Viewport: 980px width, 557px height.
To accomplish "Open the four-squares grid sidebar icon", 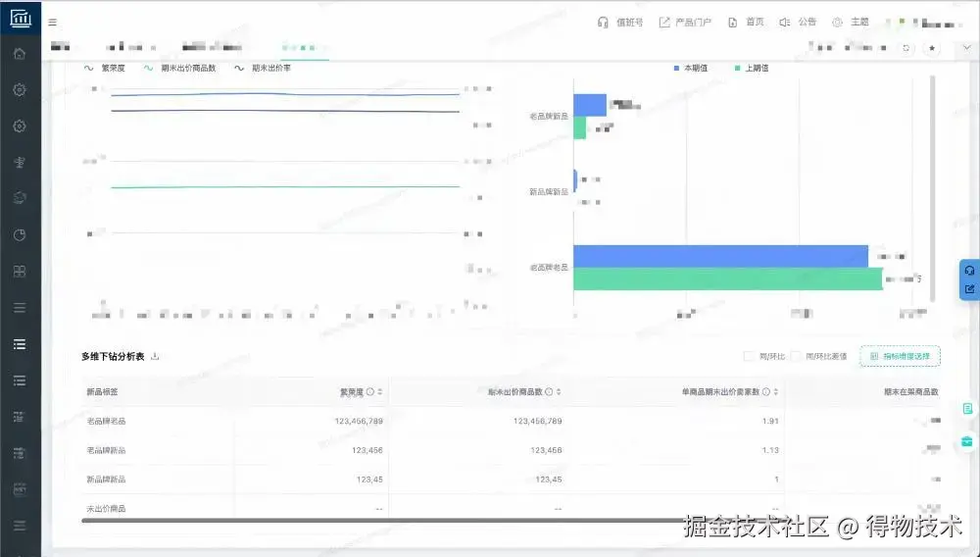I will point(20,272).
